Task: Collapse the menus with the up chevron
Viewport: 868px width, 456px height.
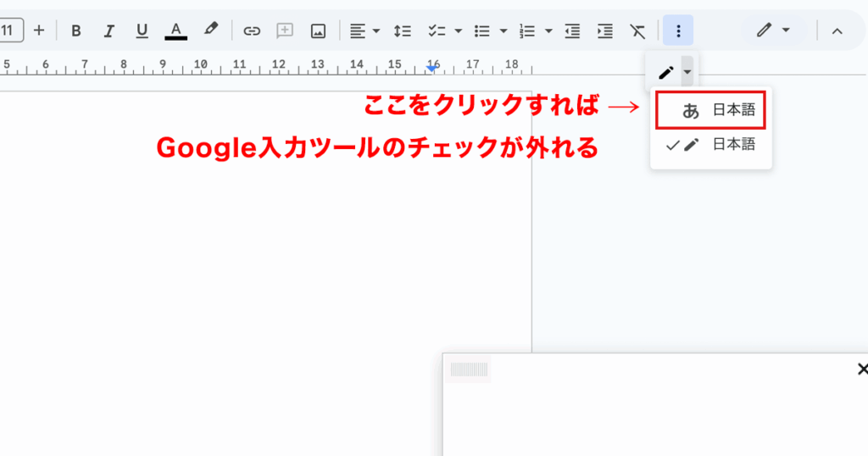Action: [x=837, y=31]
